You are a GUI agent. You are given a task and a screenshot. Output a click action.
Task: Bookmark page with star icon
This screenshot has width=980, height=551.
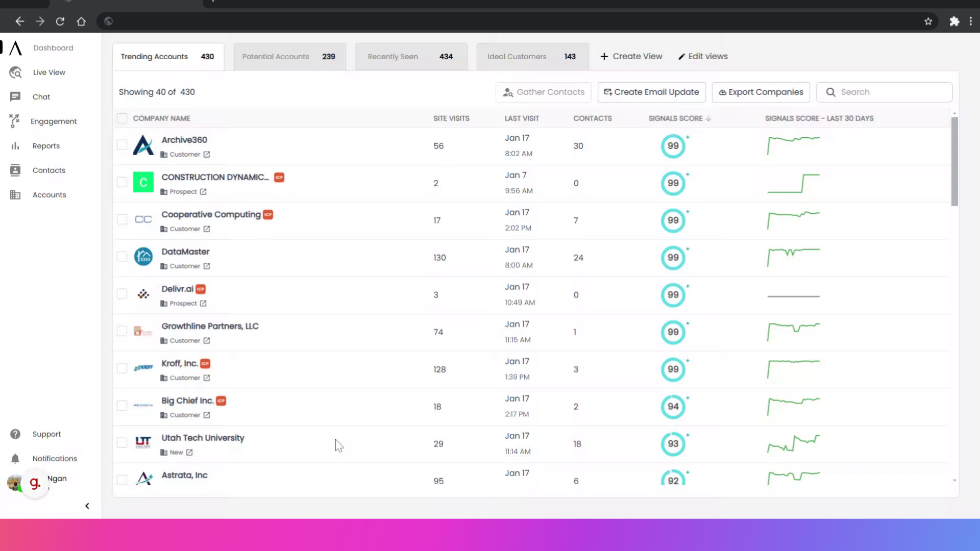click(928, 21)
